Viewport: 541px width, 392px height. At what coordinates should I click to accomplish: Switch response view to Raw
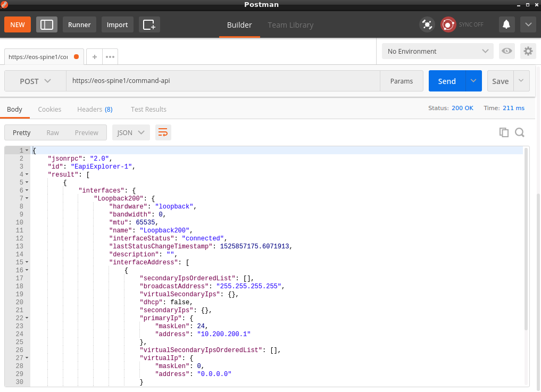click(53, 132)
